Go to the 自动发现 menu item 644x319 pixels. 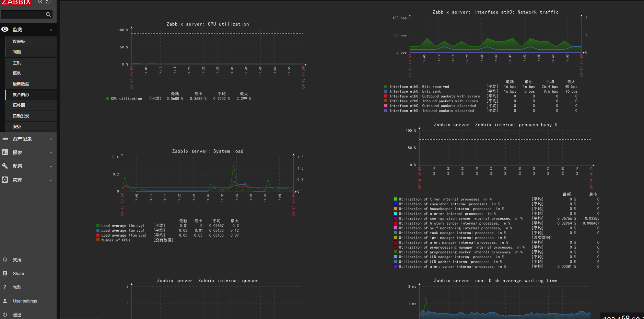[x=31, y=116]
